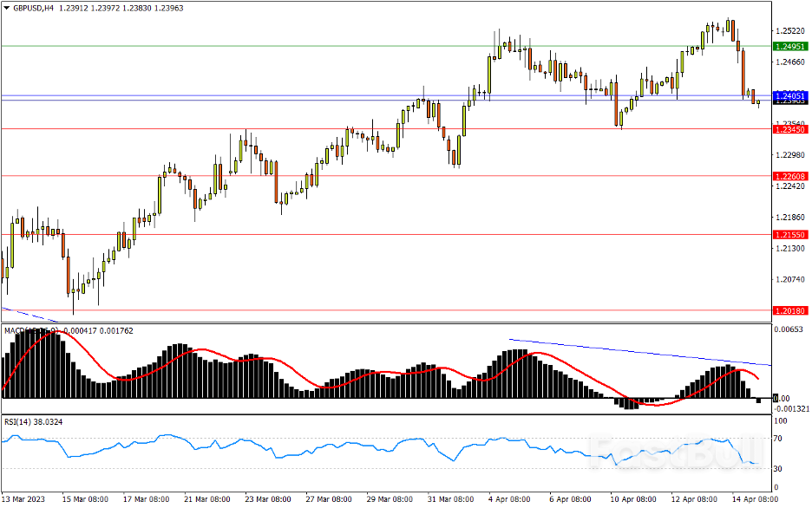Select the MACD 0.00653 scale value

(x=788, y=330)
